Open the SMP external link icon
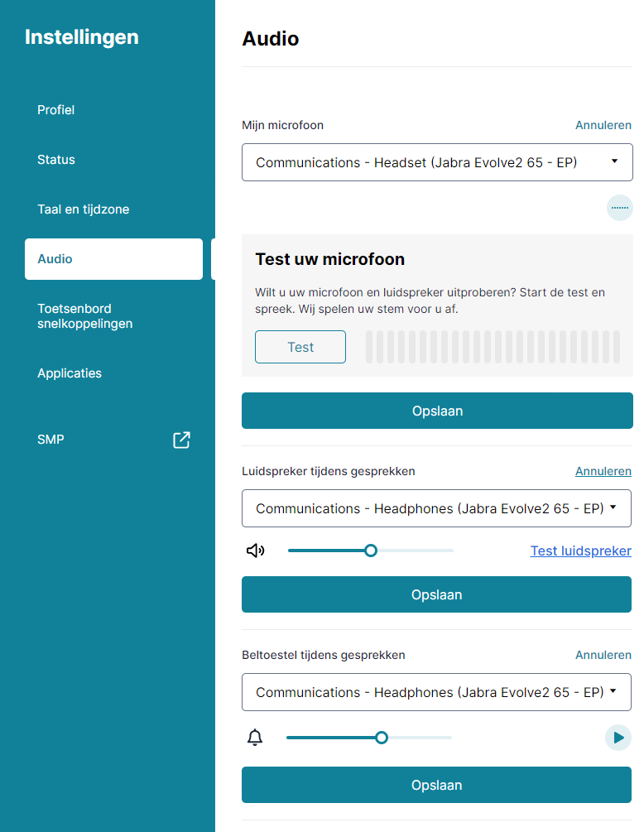 [x=181, y=440]
